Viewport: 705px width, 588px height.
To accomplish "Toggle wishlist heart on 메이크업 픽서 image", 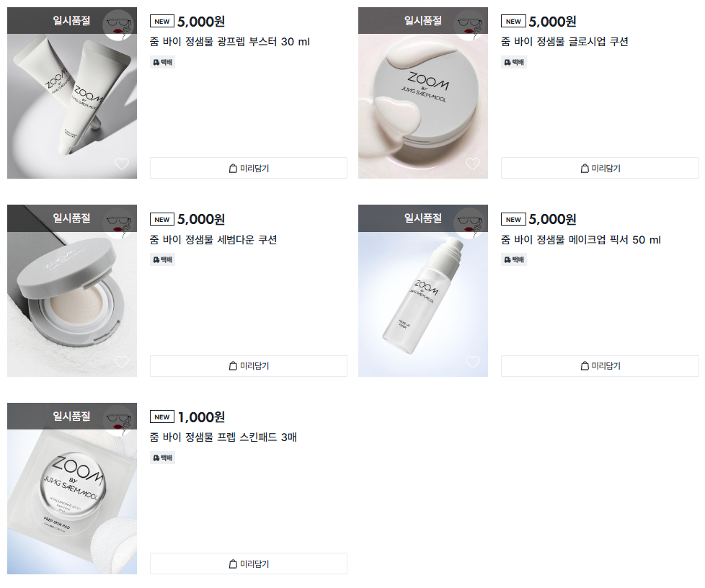I will pos(473,362).
